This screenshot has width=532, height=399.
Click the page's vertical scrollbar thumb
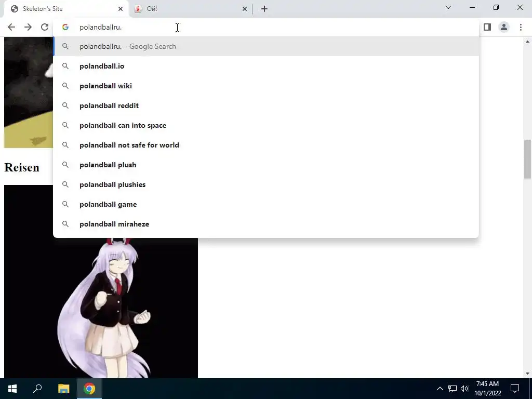[x=527, y=159]
